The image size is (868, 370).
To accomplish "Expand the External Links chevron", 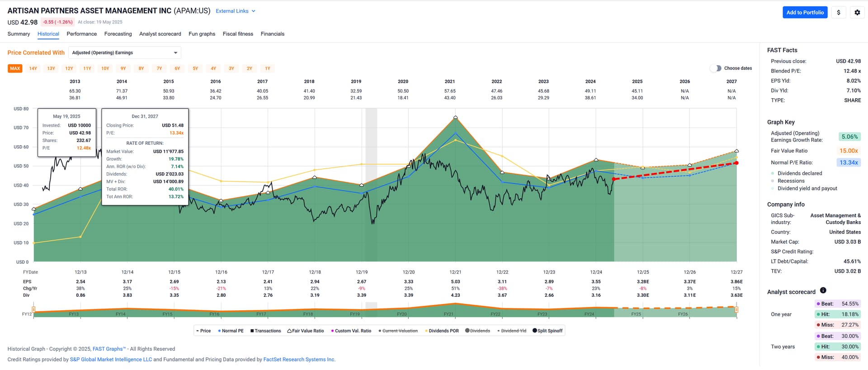I will pyautogui.click(x=254, y=11).
